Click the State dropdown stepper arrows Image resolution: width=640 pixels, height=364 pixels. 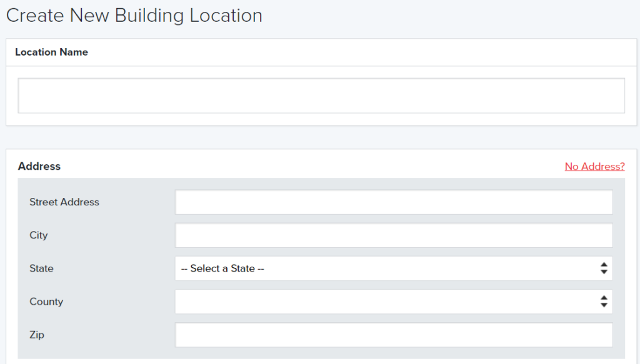[x=604, y=268]
